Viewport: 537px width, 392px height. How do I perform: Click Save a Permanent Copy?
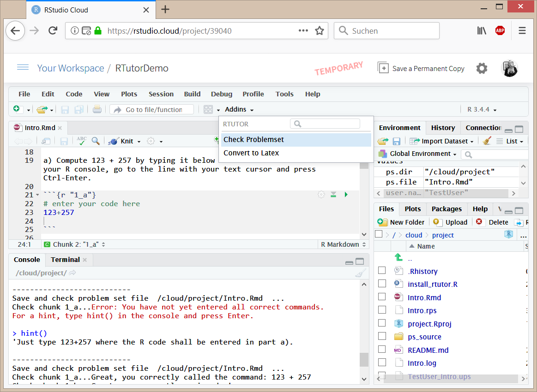[421, 68]
